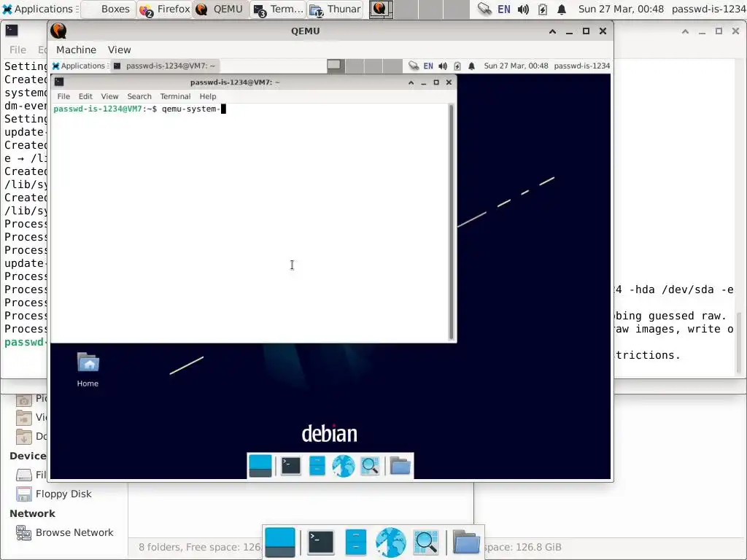Viewport: 747px width, 560px height.
Task: Select the first guest workspace in the switcher
Action: [336, 65]
